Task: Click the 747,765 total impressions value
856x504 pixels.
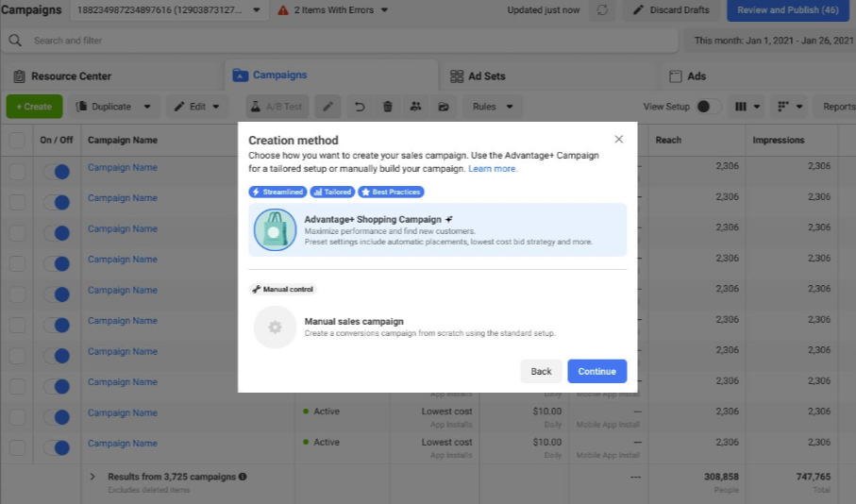Action: click(814, 477)
